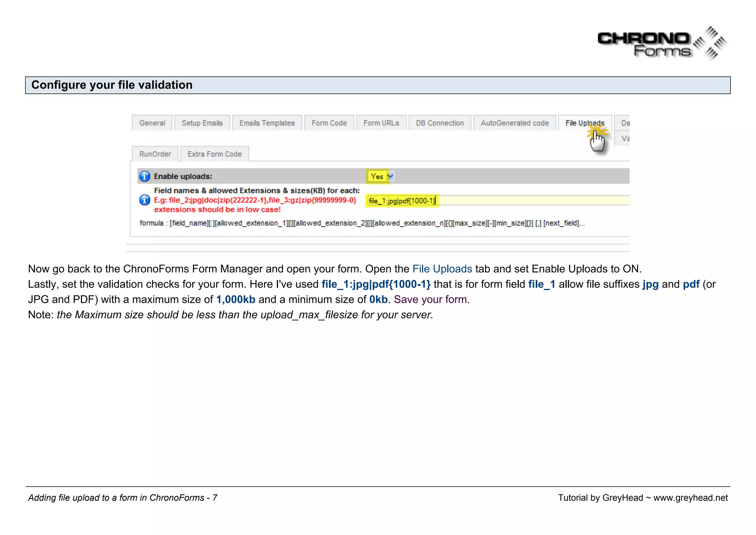Click the 'Configure your file validation' heading
This screenshot has width=756, height=535.
click(x=112, y=85)
